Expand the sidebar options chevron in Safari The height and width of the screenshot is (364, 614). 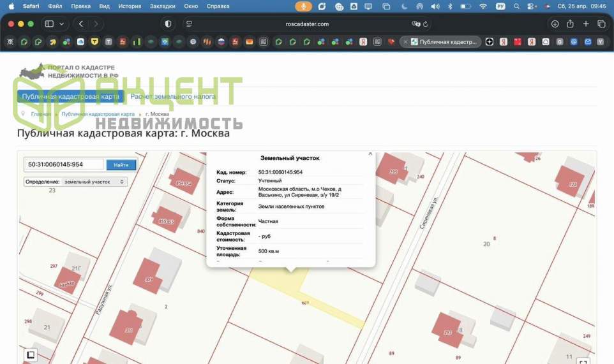(62, 24)
